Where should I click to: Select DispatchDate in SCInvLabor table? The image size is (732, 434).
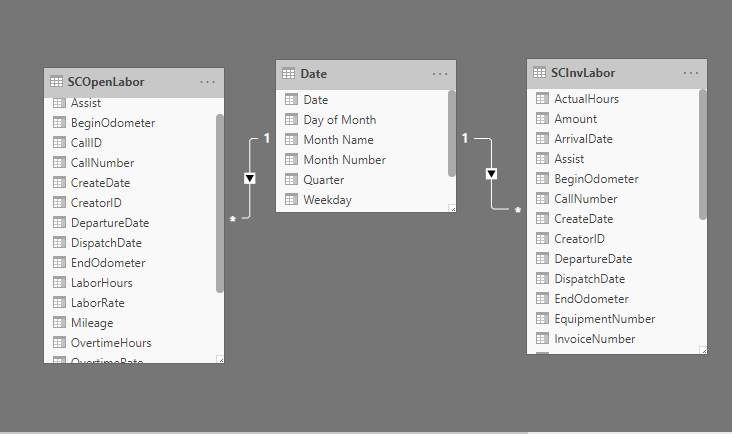tap(590, 279)
